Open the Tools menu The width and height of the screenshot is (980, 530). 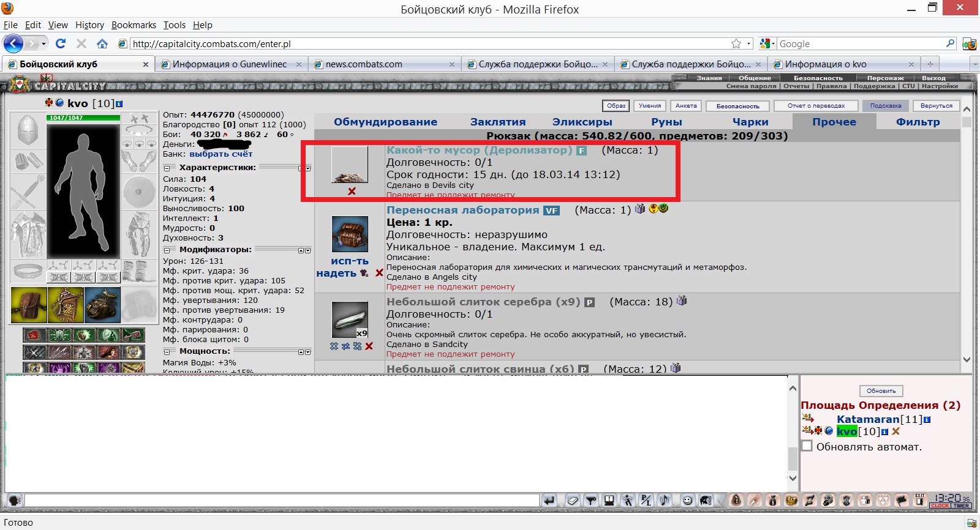click(174, 25)
